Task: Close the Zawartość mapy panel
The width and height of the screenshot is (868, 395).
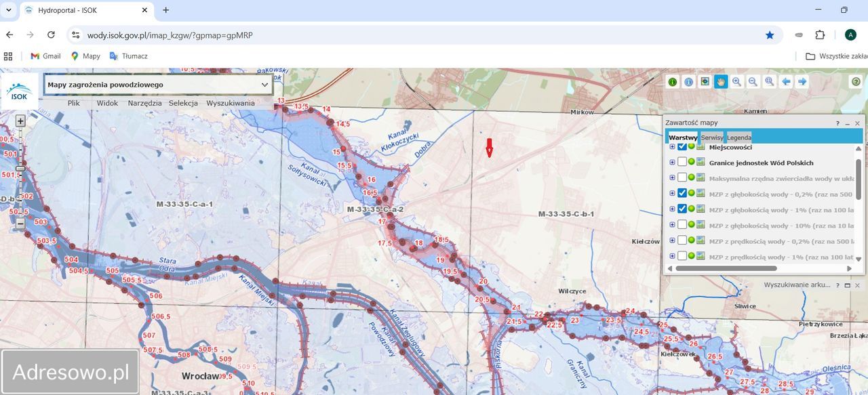Action: [x=857, y=123]
